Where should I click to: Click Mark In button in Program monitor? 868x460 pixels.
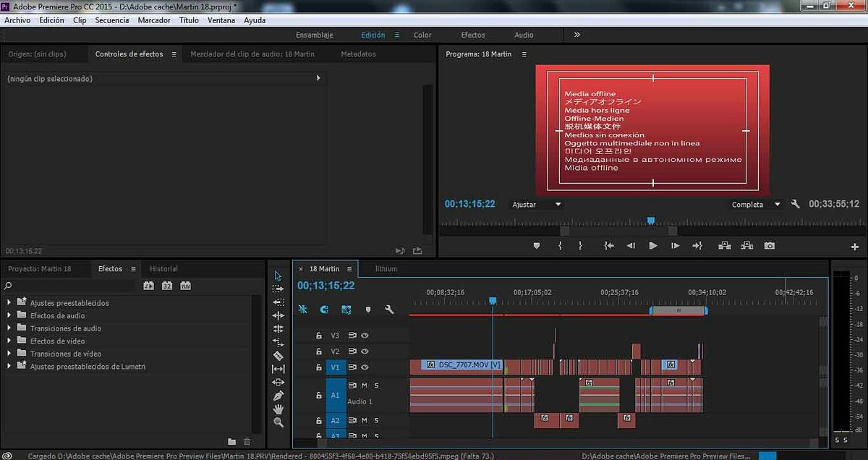coord(560,246)
